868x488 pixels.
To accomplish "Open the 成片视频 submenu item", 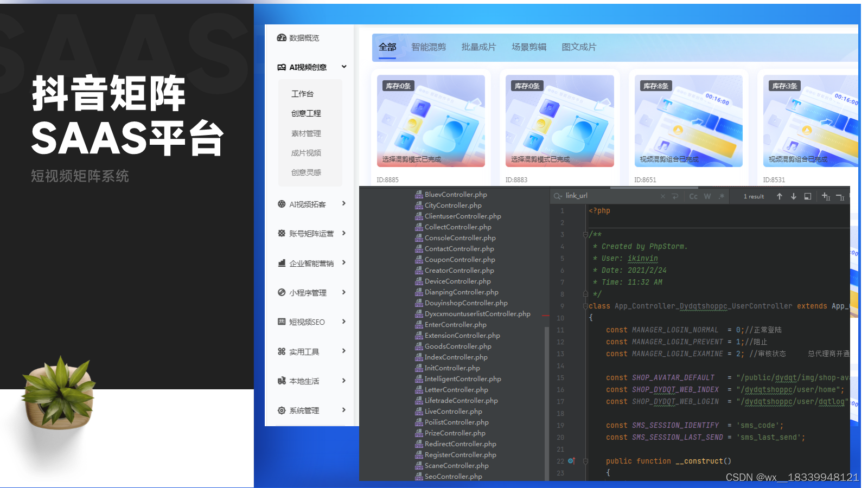I will point(306,153).
